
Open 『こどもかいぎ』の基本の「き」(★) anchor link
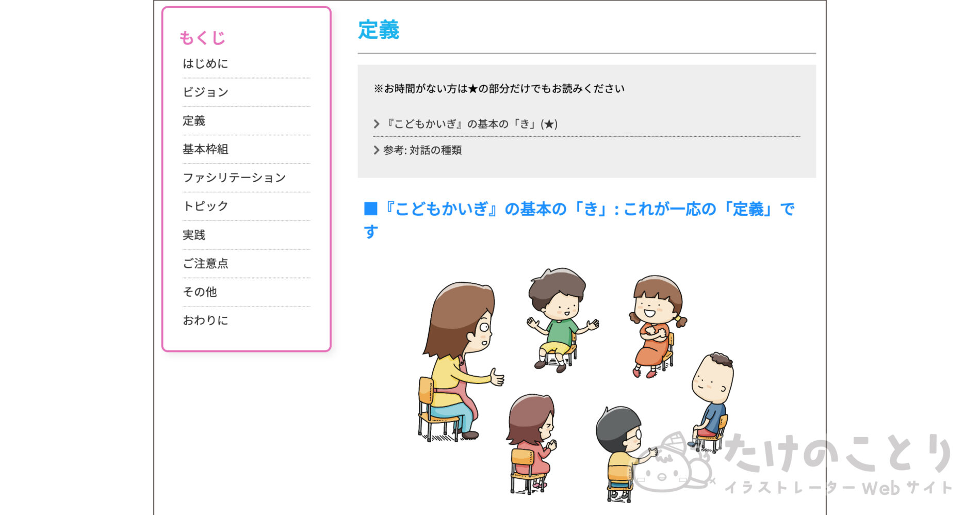click(x=471, y=124)
